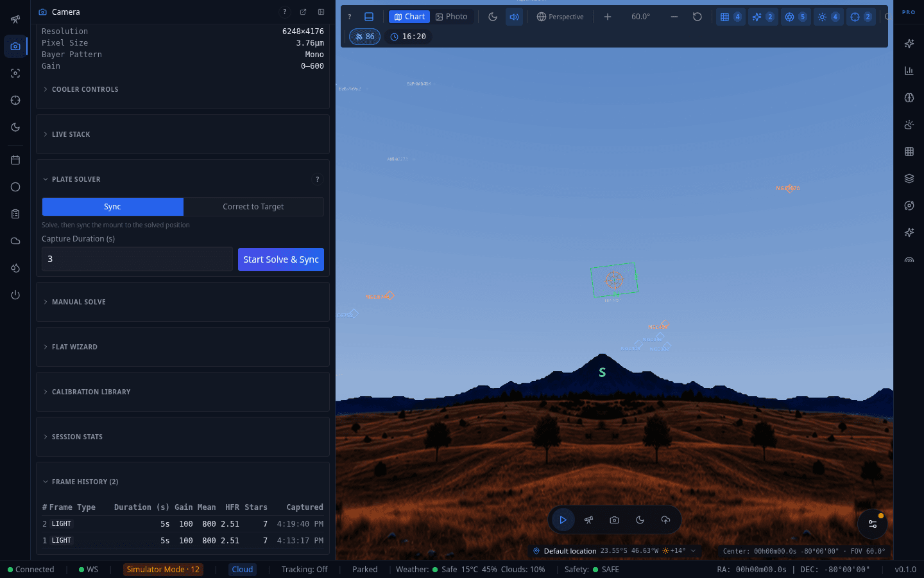This screenshot has height=578, width=924.
Task: Toggle the sound speaker button in the toolbar
Action: [514, 17]
